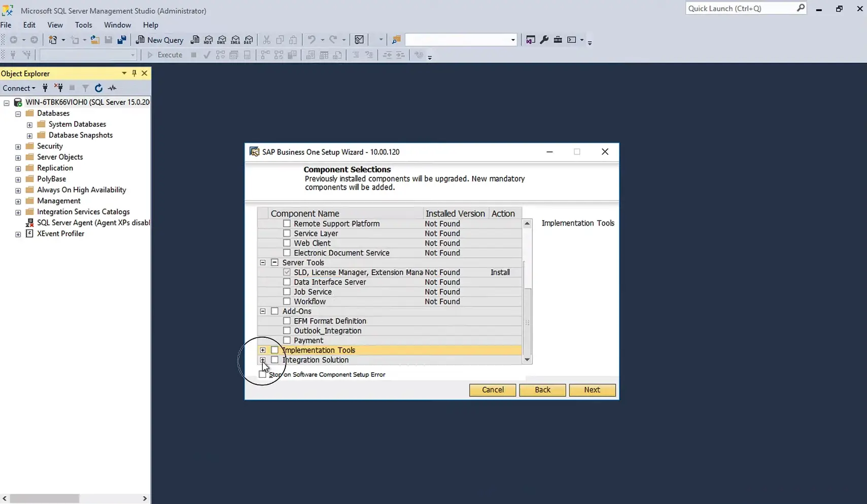The height and width of the screenshot is (504, 867).
Task: Collapse the Server Tools group
Action: pos(263,263)
